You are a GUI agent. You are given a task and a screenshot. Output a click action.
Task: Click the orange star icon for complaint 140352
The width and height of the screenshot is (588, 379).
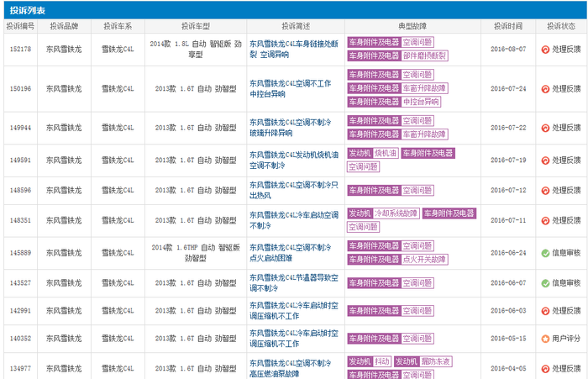(545, 339)
